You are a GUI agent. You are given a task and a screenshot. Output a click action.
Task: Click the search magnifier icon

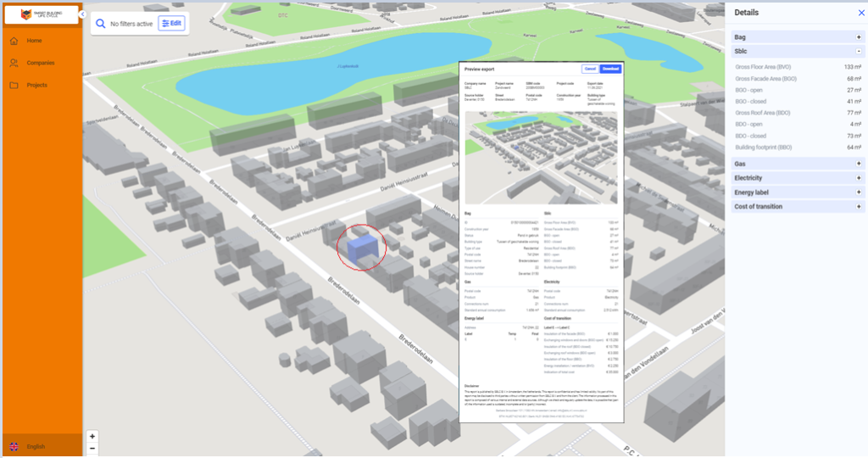[x=101, y=24]
